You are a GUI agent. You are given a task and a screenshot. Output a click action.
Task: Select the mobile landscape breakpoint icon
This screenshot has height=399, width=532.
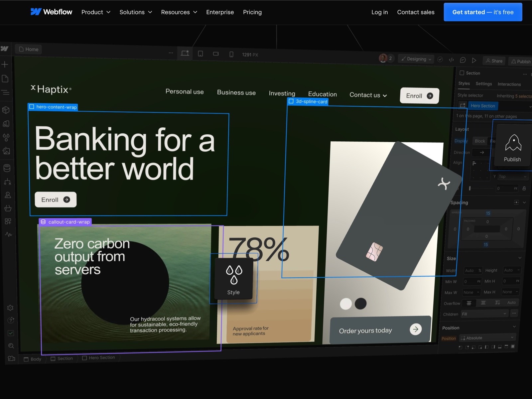216,54
